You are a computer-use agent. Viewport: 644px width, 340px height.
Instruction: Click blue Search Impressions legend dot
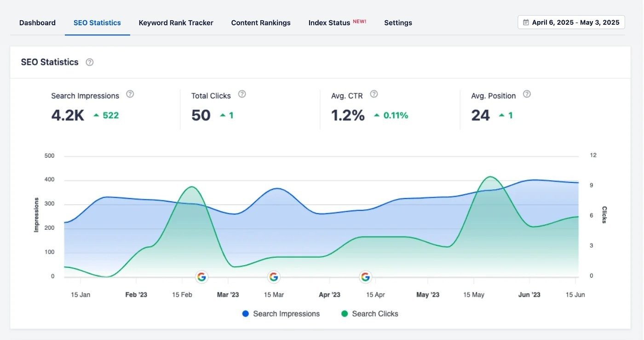pyautogui.click(x=245, y=314)
